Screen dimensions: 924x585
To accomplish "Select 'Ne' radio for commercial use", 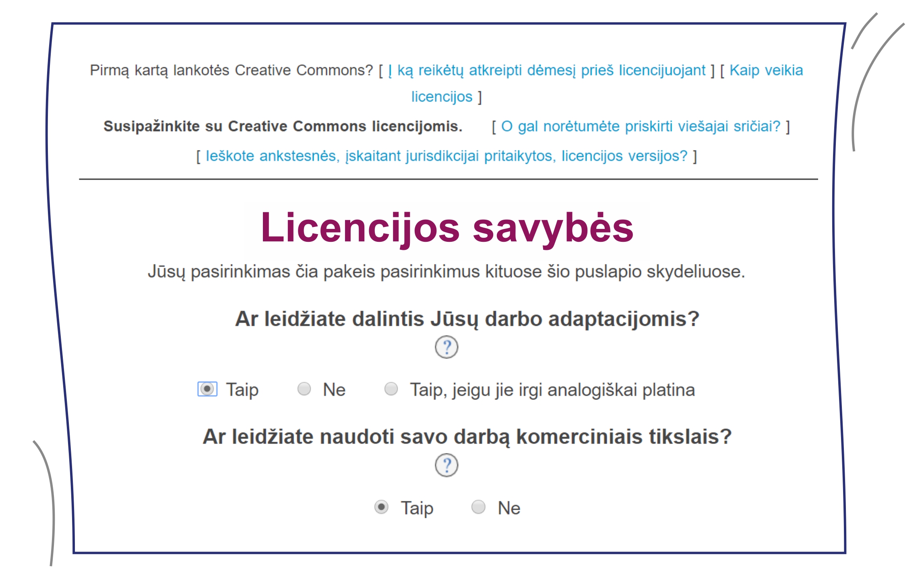I will pyautogui.click(x=478, y=507).
